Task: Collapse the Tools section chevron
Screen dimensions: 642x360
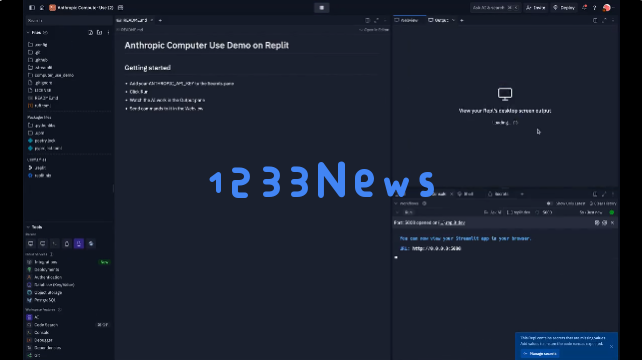Action: [28, 227]
